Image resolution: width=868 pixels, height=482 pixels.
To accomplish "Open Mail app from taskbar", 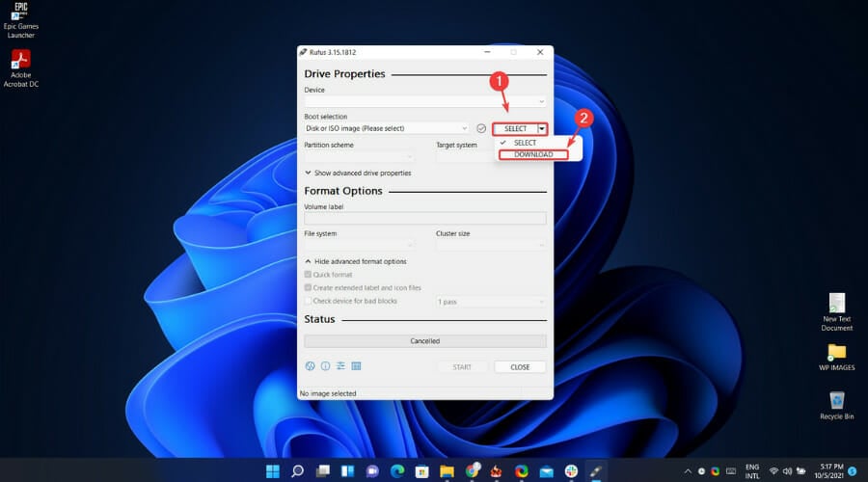I will pyautogui.click(x=547, y=471).
